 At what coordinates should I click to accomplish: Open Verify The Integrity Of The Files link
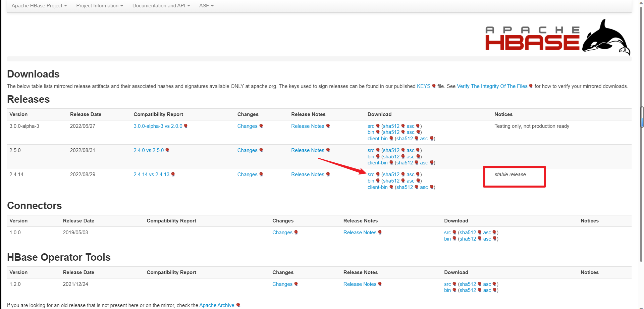point(492,86)
